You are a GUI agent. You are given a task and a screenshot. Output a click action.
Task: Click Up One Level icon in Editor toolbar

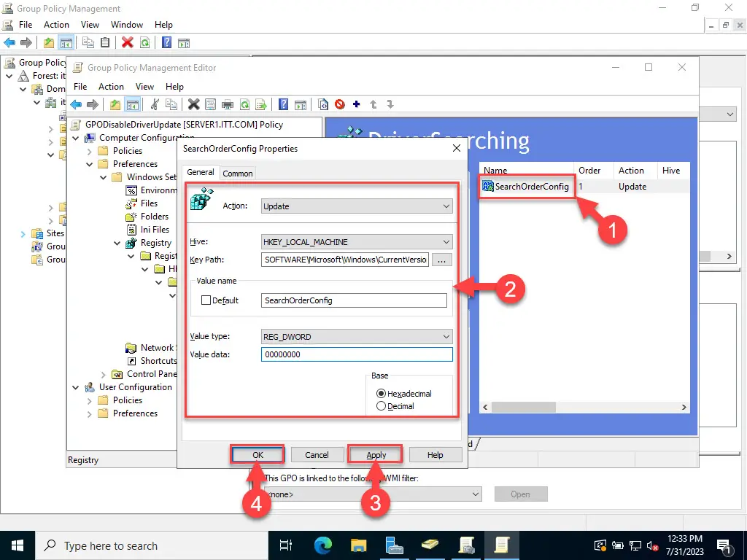tap(115, 104)
